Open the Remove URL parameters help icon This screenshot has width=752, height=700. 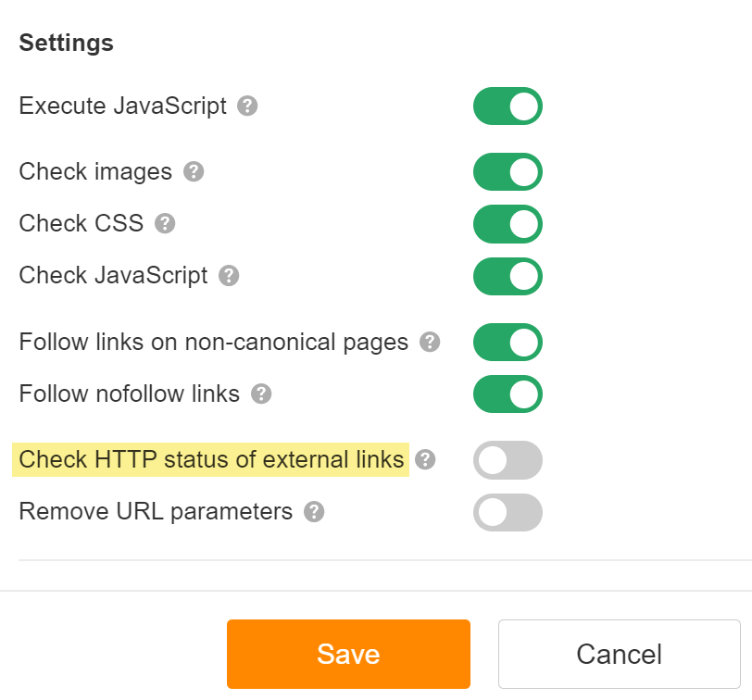click(x=312, y=512)
